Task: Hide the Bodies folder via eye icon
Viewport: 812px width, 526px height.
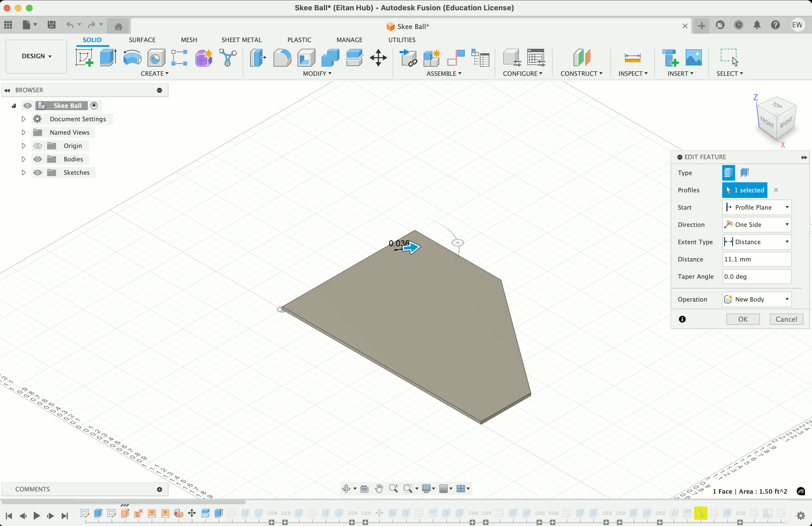Action: 38,159
